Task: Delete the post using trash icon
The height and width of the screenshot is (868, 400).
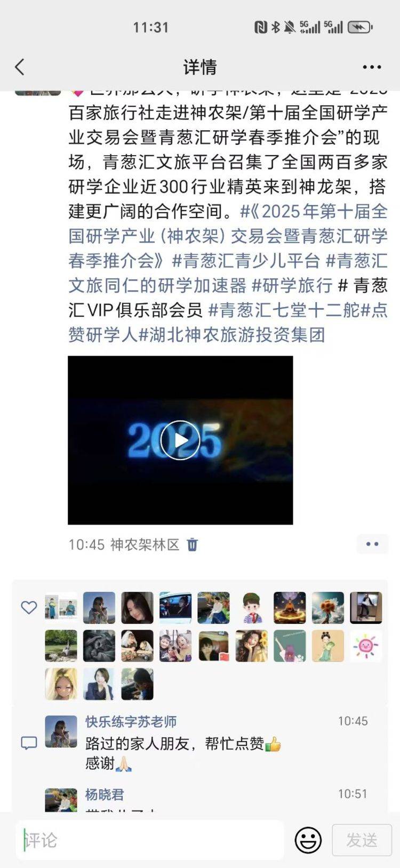Action: (x=193, y=544)
